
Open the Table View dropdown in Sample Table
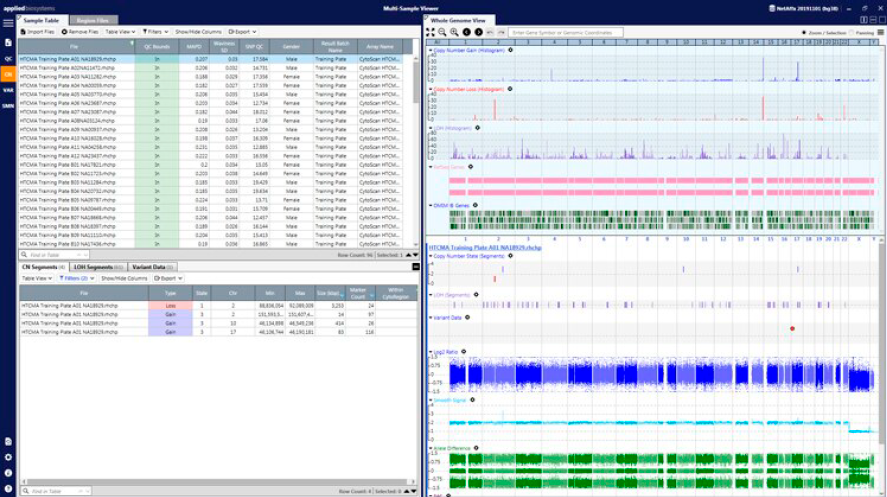click(x=120, y=32)
